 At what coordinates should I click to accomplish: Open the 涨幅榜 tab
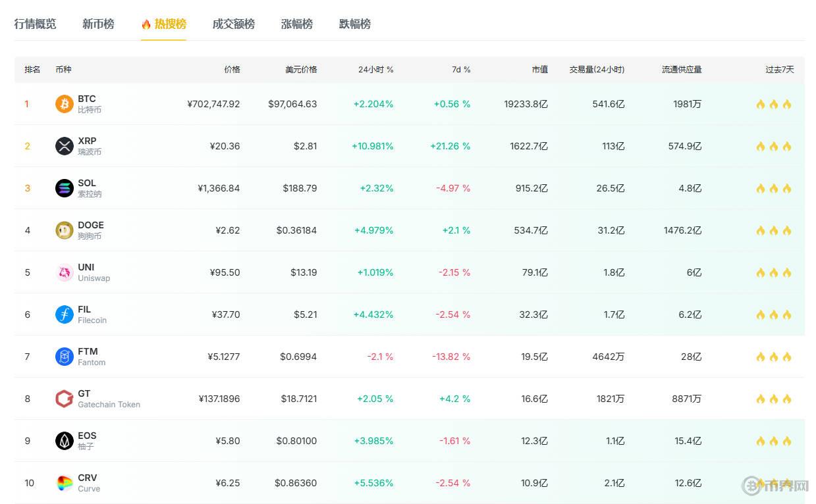[296, 24]
